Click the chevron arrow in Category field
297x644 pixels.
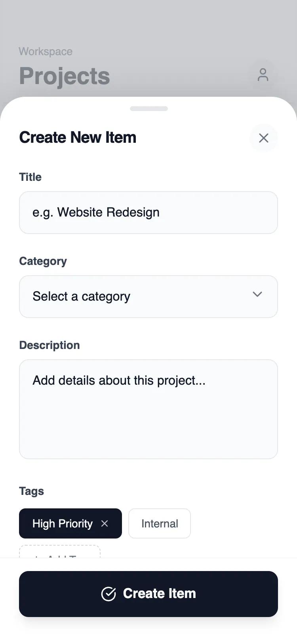click(x=257, y=294)
